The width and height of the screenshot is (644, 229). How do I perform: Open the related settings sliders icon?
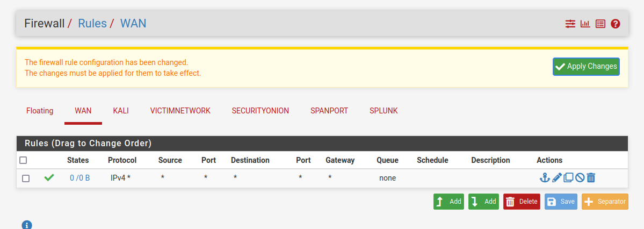tap(570, 24)
